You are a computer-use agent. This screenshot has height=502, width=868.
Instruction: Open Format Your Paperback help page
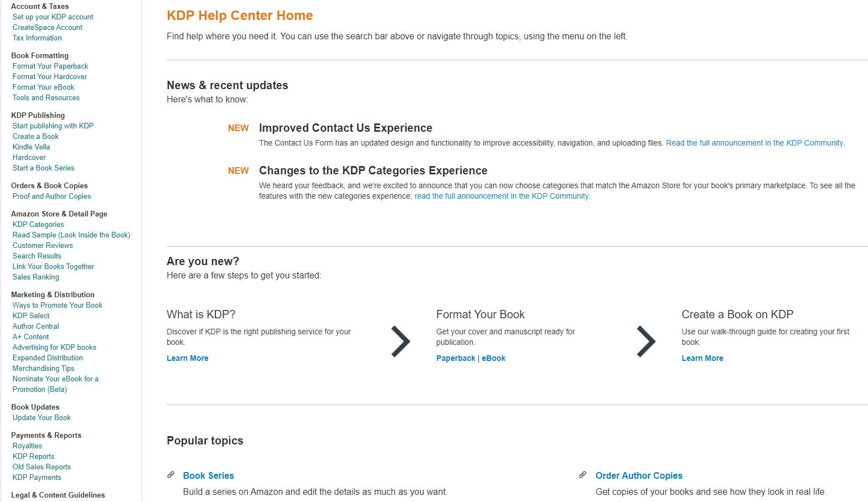(50, 66)
